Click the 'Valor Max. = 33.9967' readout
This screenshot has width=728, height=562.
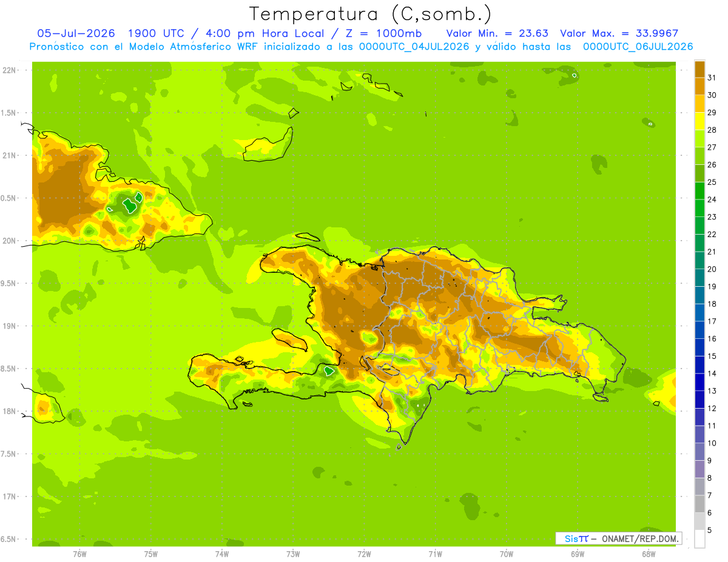click(x=619, y=33)
